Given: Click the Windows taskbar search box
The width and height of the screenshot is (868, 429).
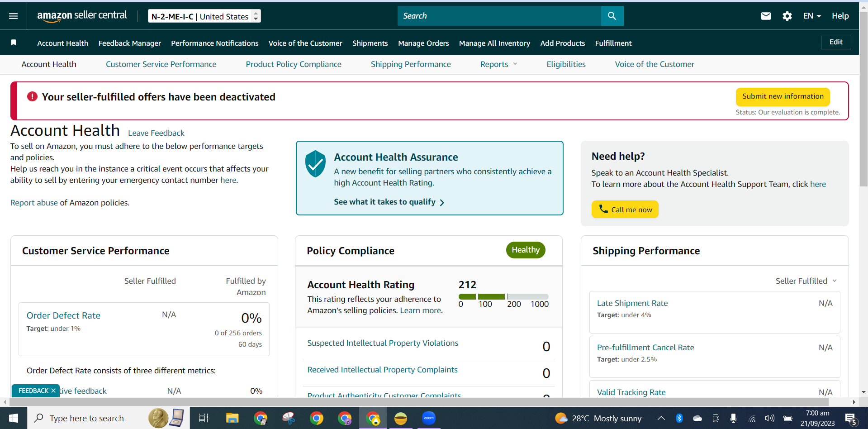Looking at the screenshot, I should click(109, 418).
